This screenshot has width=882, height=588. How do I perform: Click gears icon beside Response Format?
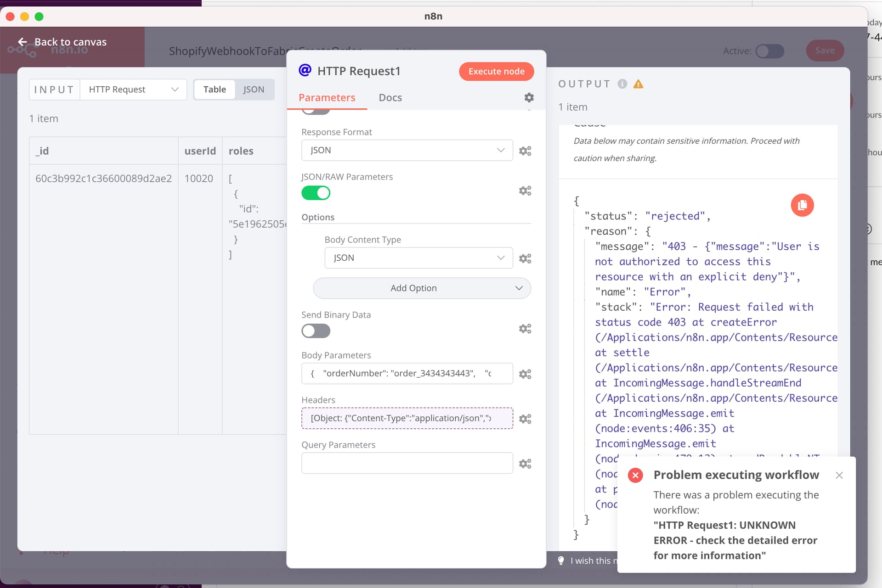click(x=525, y=151)
